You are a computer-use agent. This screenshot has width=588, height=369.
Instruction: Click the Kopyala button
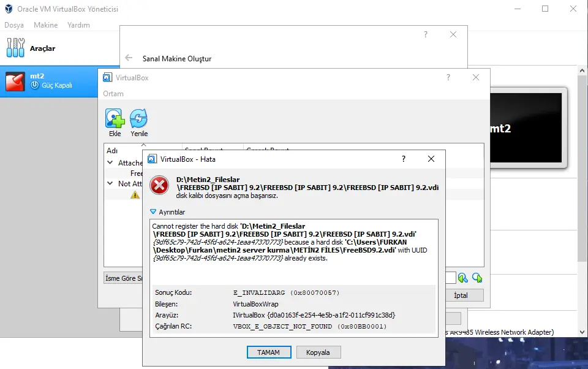click(x=318, y=352)
